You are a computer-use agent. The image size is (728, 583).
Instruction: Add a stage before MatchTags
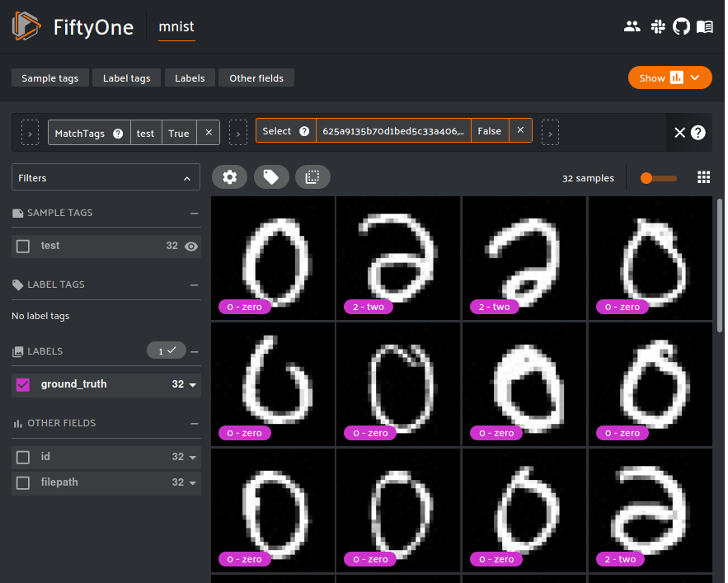tap(31, 133)
